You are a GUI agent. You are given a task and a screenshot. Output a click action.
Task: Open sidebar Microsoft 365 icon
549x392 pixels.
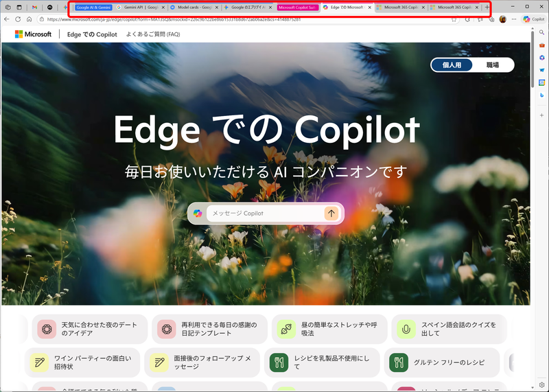point(541,58)
